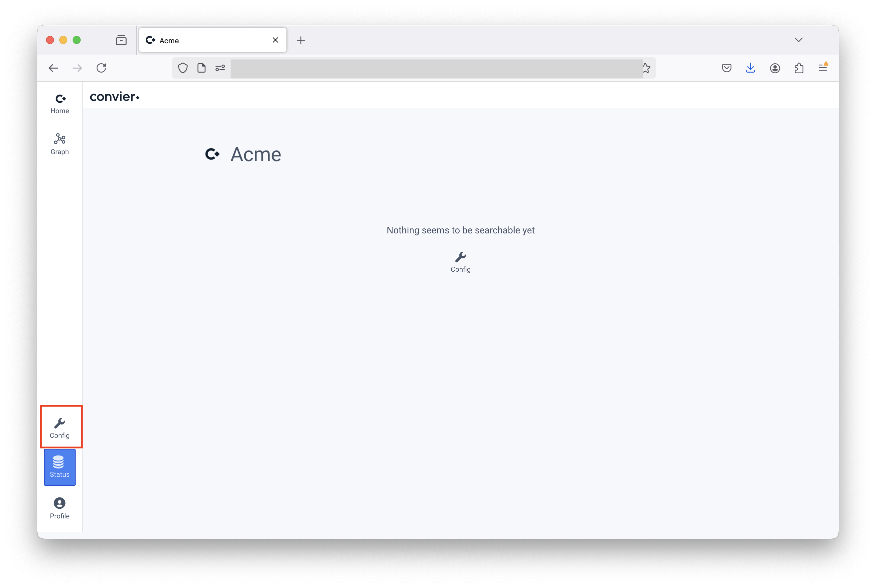Select the Home menu item
The width and height of the screenshot is (876, 588).
point(60,102)
